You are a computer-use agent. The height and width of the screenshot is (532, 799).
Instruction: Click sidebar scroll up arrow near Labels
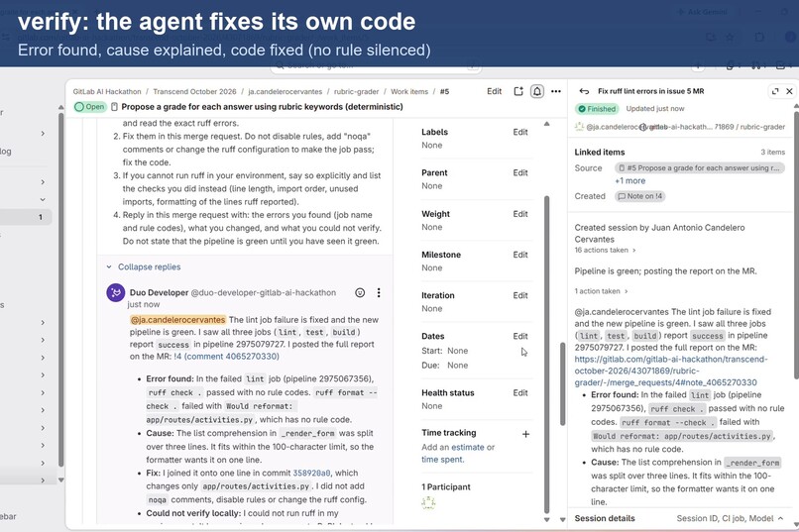[547, 124]
